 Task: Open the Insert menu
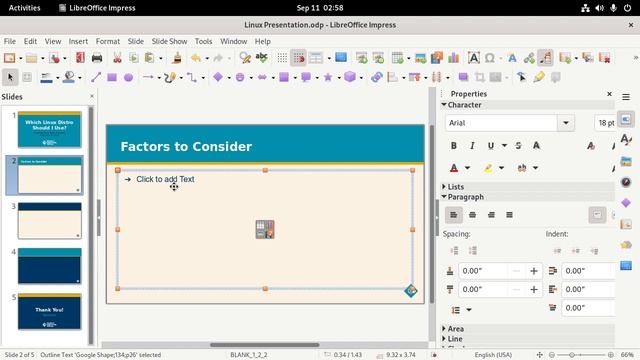coord(78,41)
